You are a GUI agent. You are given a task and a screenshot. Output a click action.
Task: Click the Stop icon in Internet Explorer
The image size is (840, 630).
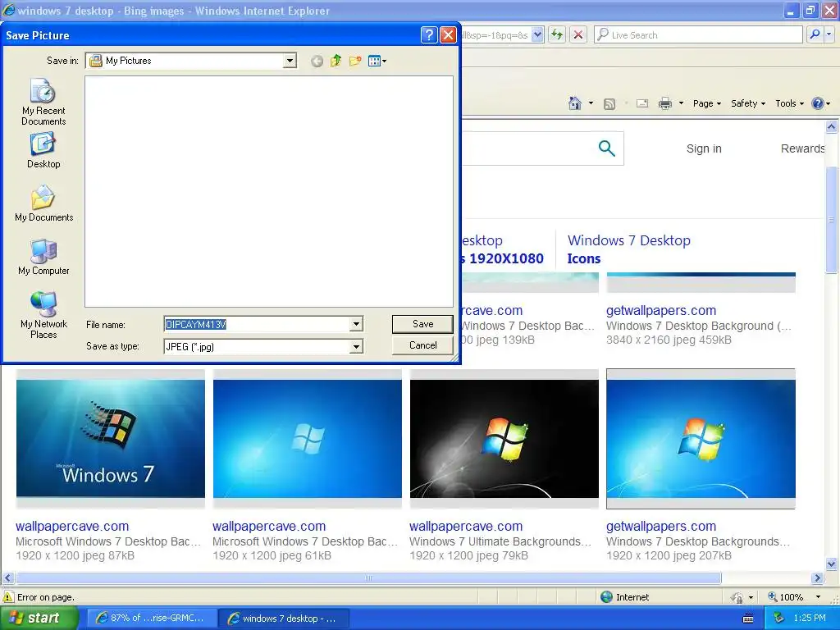[578, 34]
